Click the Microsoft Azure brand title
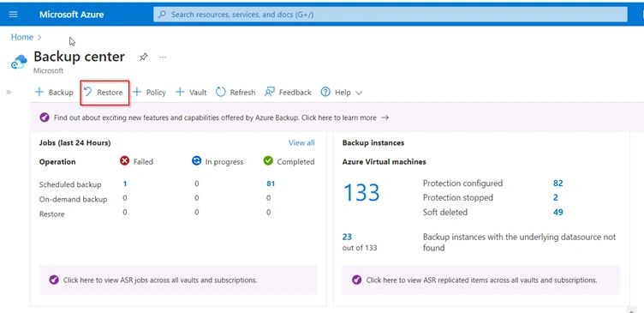The image size is (644, 313). pos(71,15)
